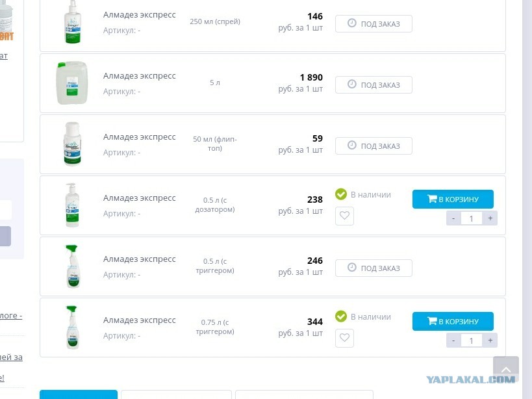
Task: Add 0.5 л dispenser bottle to favorites heart
Action: (344, 216)
